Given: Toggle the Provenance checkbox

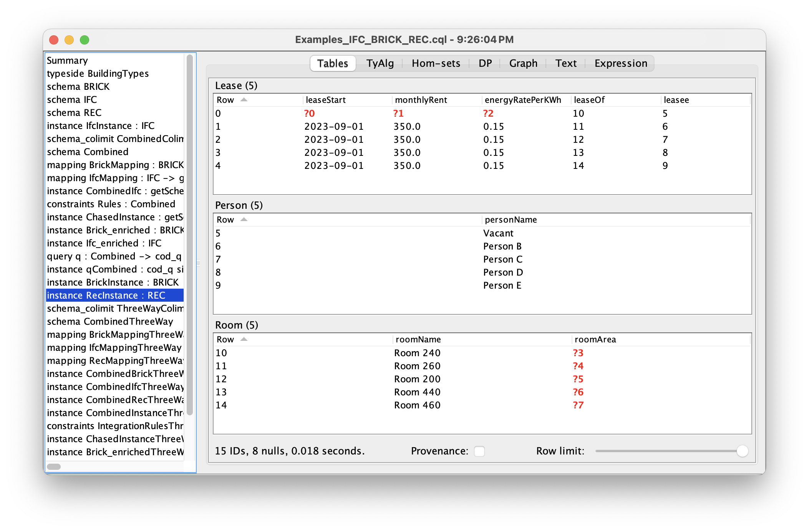Looking at the screenshot, I should click(479, 451).
